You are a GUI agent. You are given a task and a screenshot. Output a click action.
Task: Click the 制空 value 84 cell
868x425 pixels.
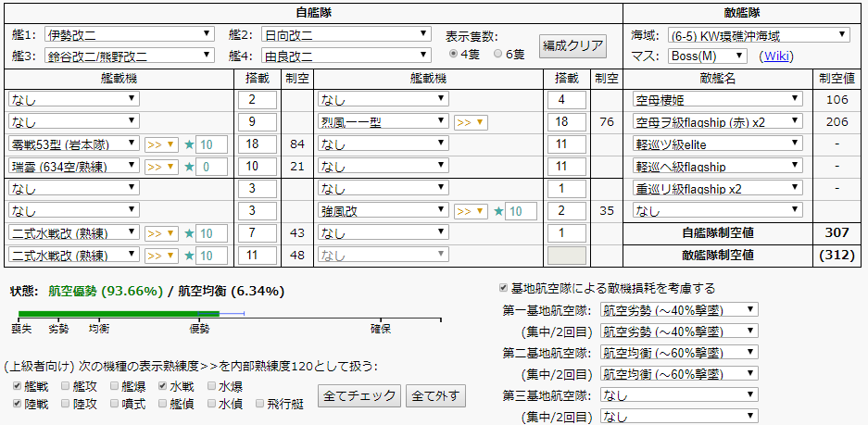point(297,145)
